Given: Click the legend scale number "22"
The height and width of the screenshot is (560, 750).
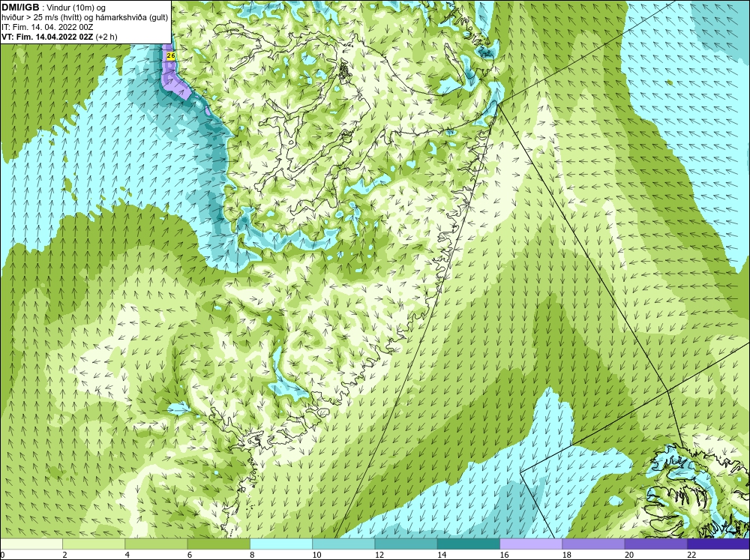Looking at the screenshot, I should 691,555.
